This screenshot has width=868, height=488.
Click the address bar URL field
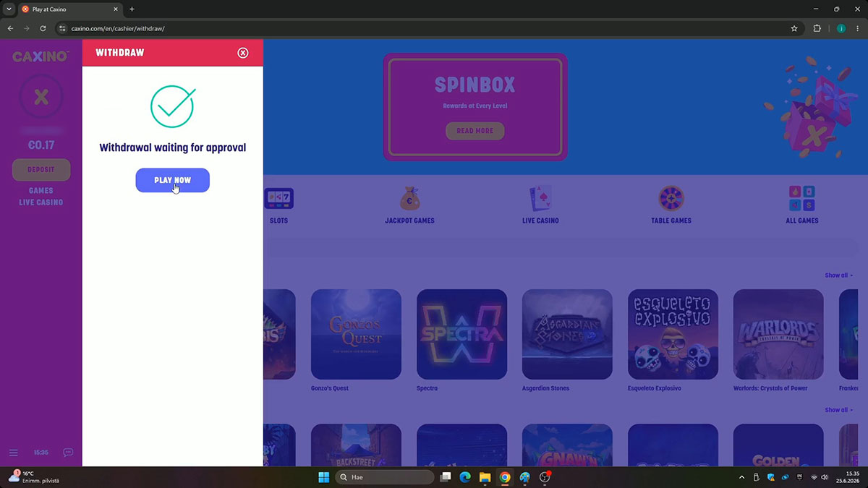point(427,28)
